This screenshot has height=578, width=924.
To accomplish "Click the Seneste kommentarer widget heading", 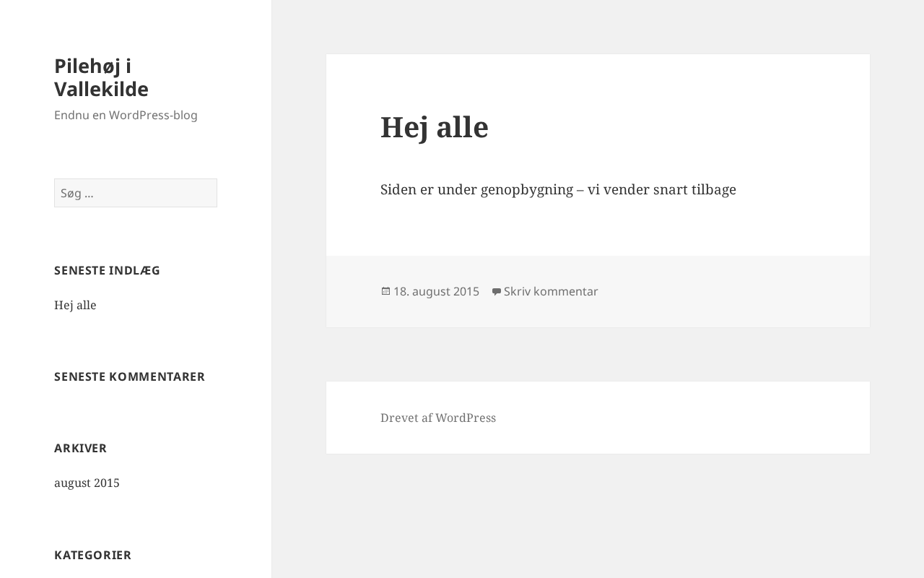I will [x=129, y=376].
